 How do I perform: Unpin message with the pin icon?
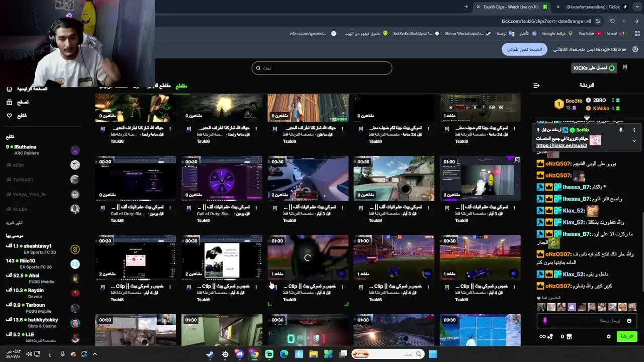coord(621,130)
